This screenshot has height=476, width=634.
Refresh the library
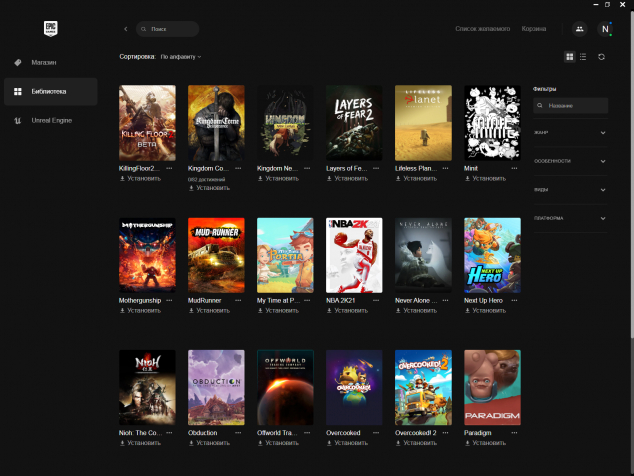(x=601, y=57)
